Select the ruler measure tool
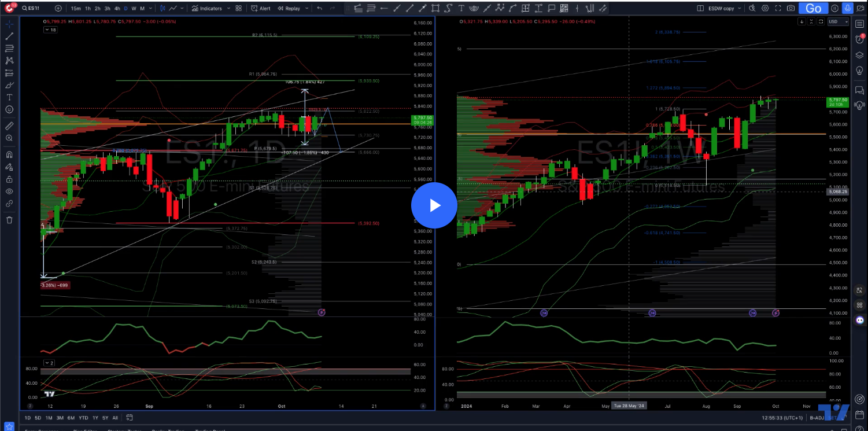 coord(9,126)
